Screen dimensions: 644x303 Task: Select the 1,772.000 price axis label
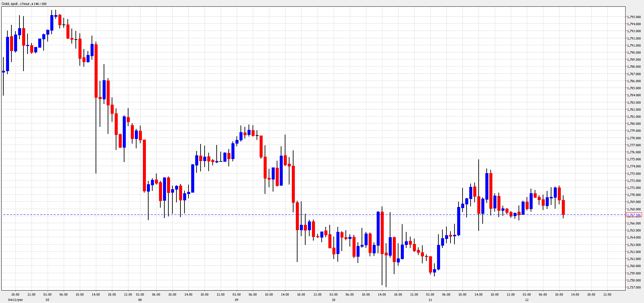(x=634, y=181)
